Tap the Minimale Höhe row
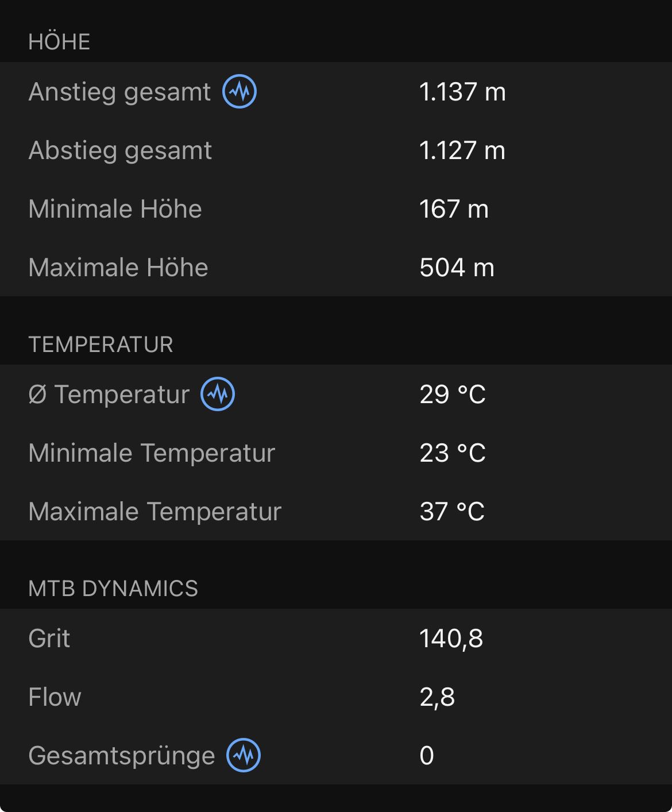The width and height of the screenshot is (672, 812). [336, 209]
